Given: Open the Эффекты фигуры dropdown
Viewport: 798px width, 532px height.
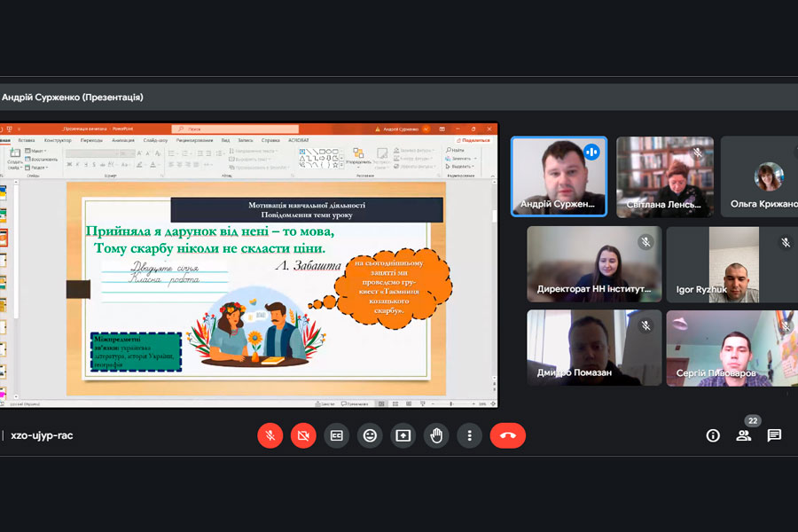Looking at the screenshot, I should coord(414,167).
